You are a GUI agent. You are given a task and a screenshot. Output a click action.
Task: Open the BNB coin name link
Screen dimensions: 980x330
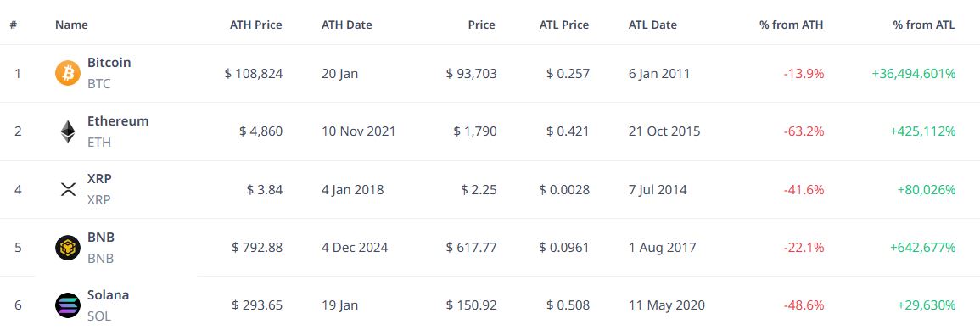pyautogui.click(x=101, y=237)
